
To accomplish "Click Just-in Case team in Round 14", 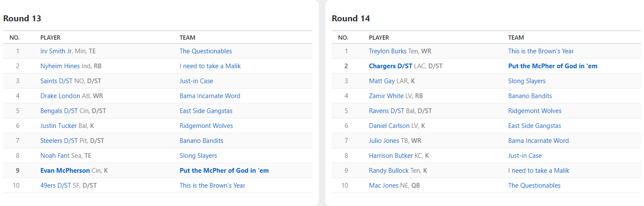I will pyautogui.click(x=525, y=156).
